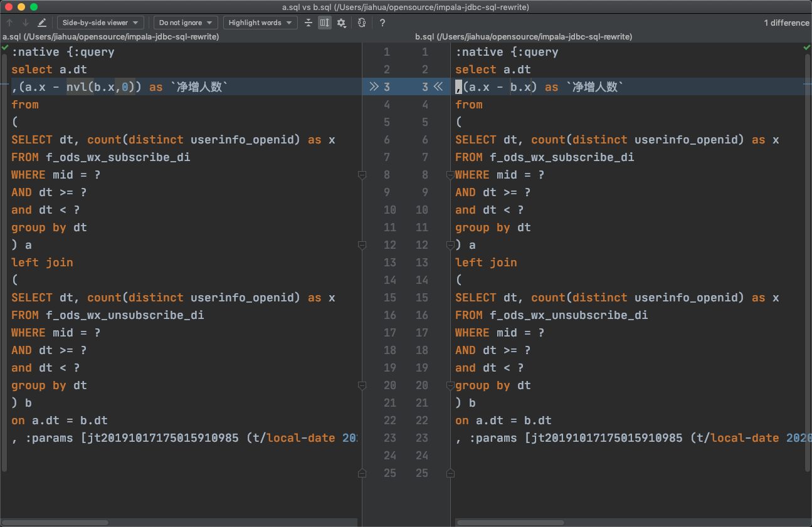Collapse fold marker at left line 8
This screenshot has height=527, width=812.
pyautogui.click(x=362, y=175)
